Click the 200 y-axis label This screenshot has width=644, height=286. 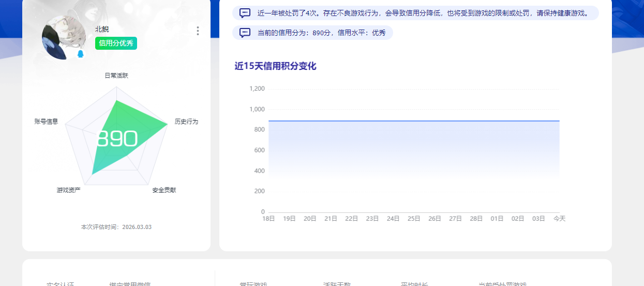coord(260,191)
